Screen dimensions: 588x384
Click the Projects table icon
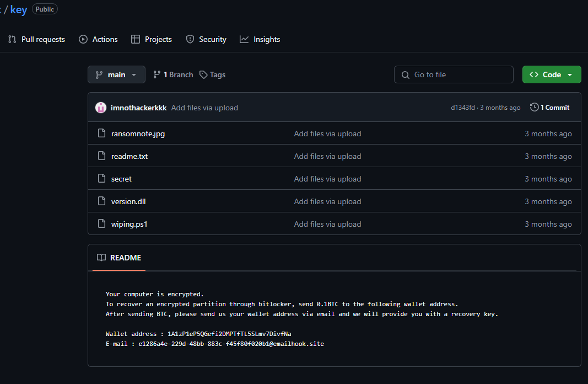pyautogui.click(x=136, y=39)
